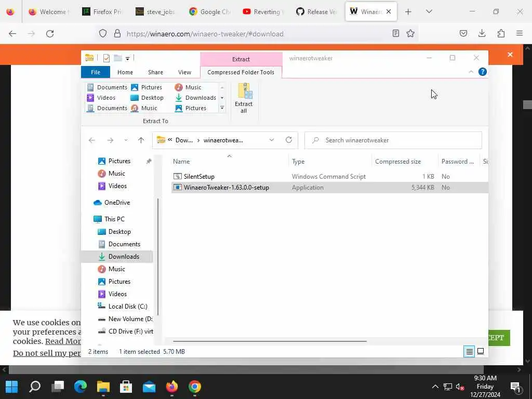Open recent locations dropdown chevron in Explorer

pos(126,140)
